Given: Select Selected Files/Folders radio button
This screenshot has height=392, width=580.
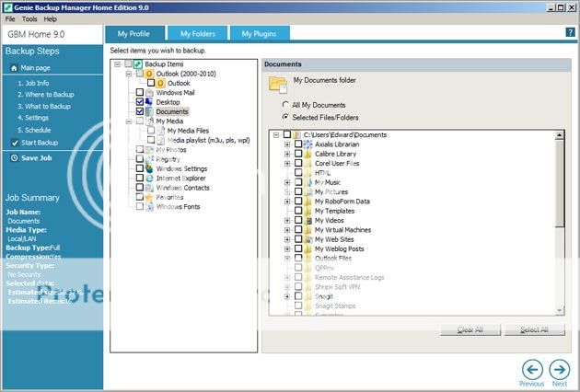Looking at the screenshot, I should click(x=285, y=117).
